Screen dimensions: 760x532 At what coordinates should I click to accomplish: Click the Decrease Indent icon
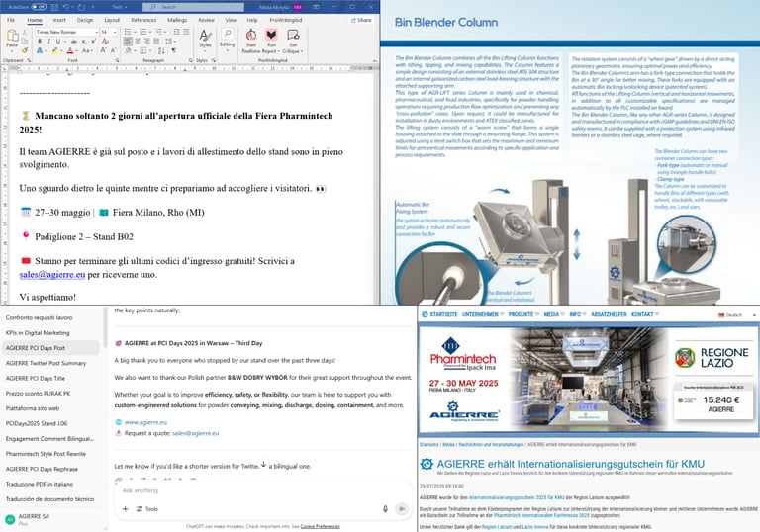tap(176, 32)
